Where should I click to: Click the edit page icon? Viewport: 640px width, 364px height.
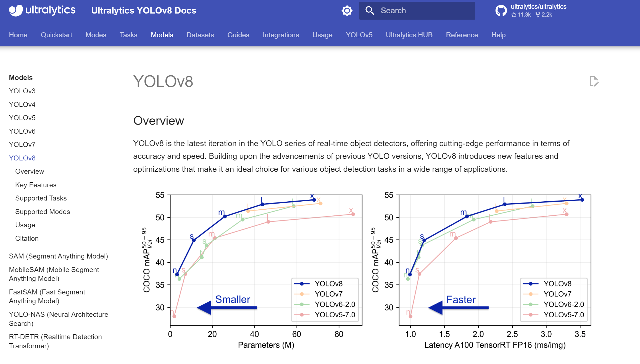594,81
